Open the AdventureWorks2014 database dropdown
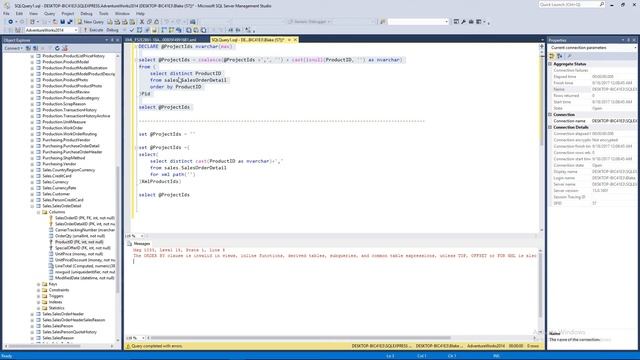This screenshot has width=640, height=360. coord(76,30)
